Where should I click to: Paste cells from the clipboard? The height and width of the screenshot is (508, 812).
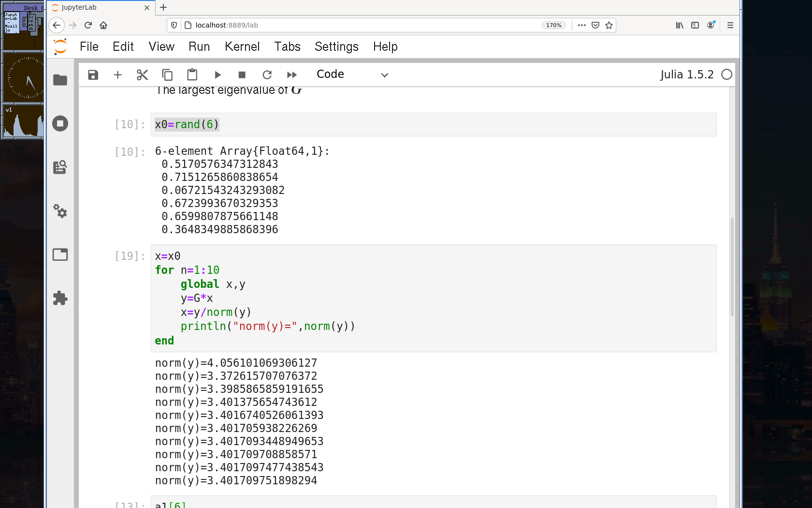192,75
